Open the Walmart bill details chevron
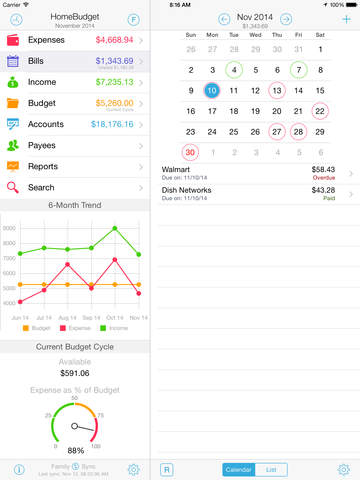This screenshot has height=480, width=360. [x=351, y=173]
